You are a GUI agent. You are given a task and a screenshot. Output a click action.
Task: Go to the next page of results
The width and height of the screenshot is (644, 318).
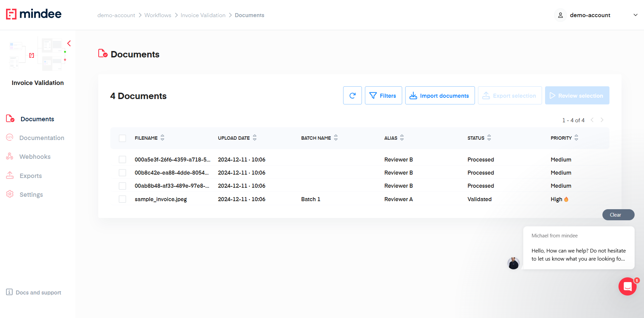pos(602,120)
